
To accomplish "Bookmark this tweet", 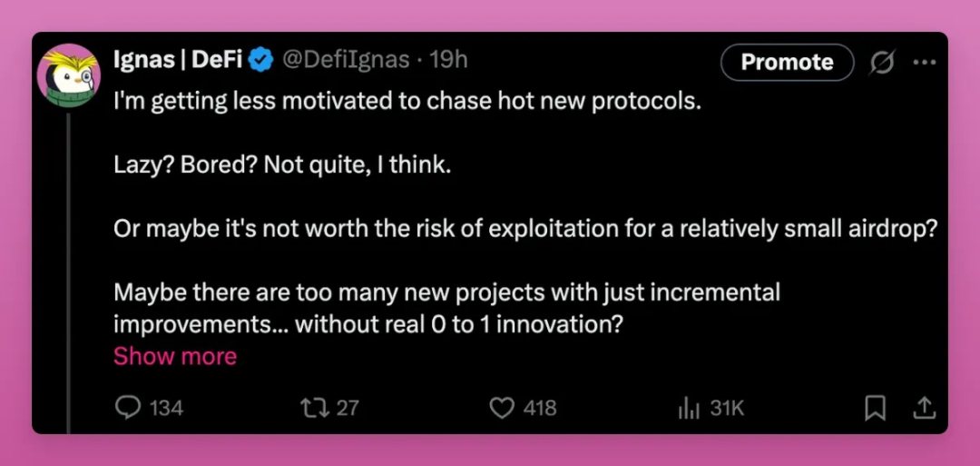I will pos(875,408).
